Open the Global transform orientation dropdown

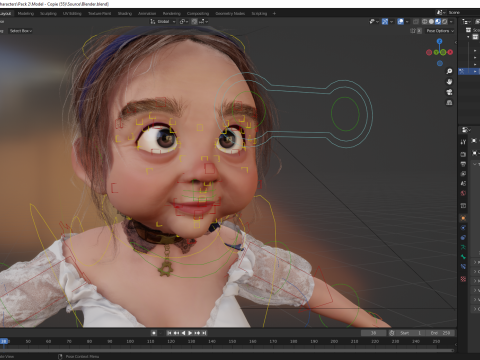(163, 22)
